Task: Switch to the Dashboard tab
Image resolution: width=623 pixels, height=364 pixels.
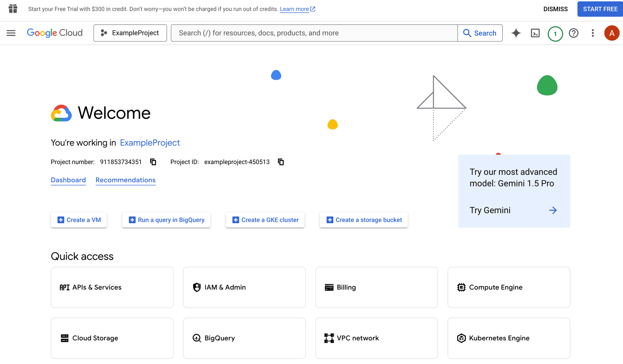Action: click(x=68, y=180)
